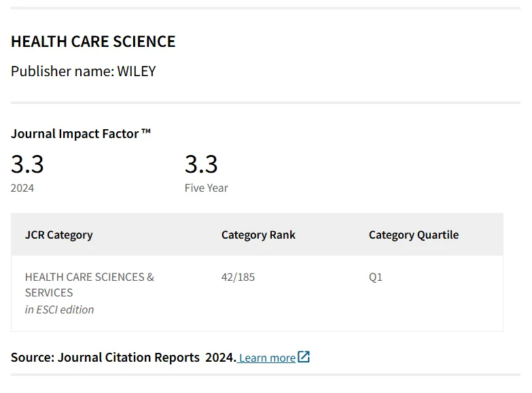Image resolution: width=532 pixels, height=393 pixels.
Task: Select the HEALTH CARE SCIENCE journal title
Action: pos(93,41)
